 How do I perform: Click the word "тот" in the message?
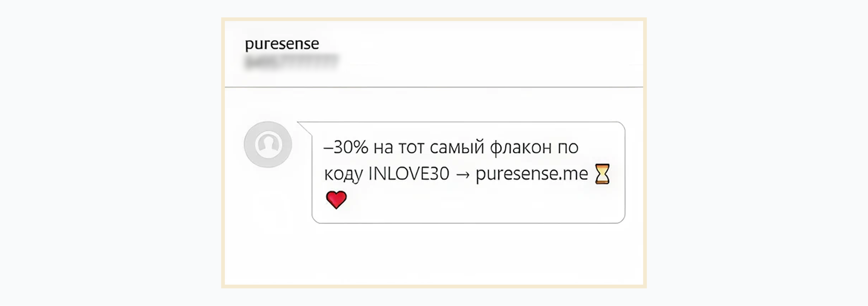click(411, 148)
